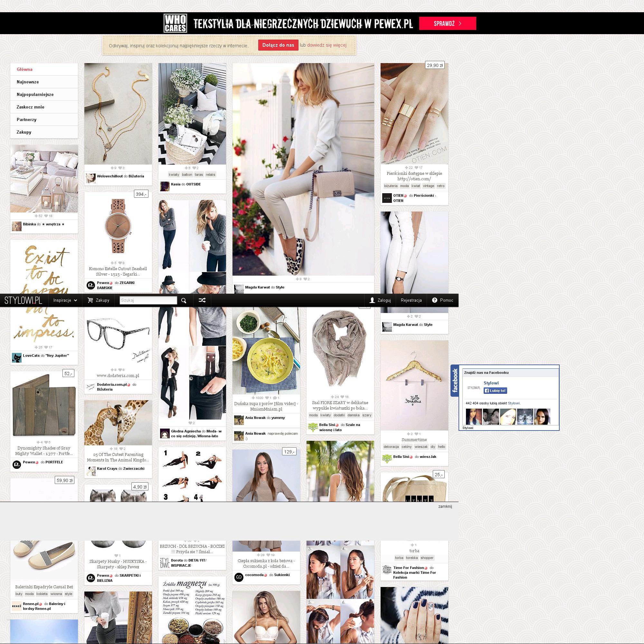The height and width of the screenshot is (644, 644).
Task: Click OTIEN avatar under rings photo
Action: [387, 198]
